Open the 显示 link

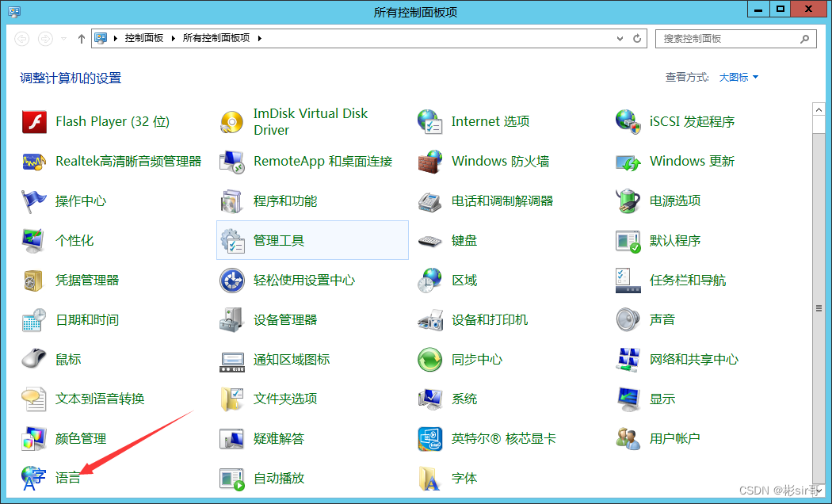662,399
